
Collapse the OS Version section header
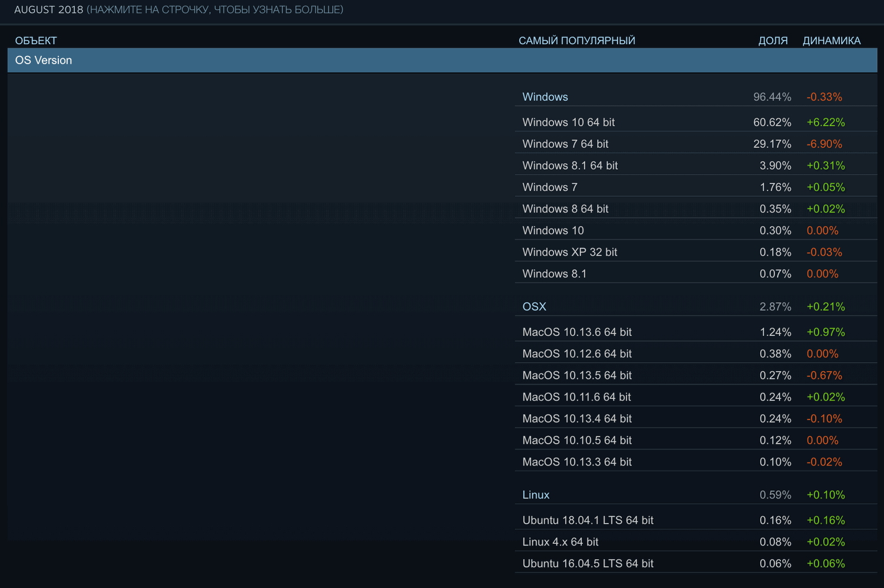click(x=43, y=60)
